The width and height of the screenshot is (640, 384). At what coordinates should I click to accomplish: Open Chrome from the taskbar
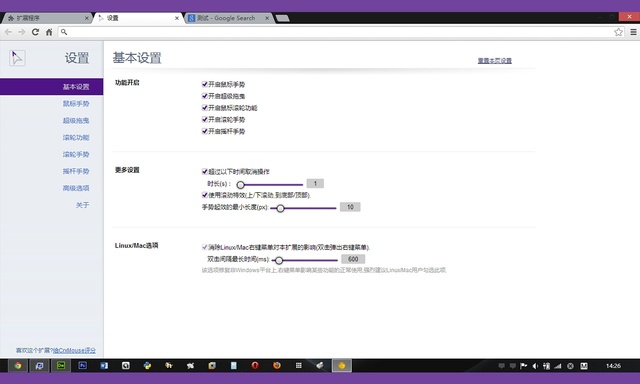(x=18, y=366)
